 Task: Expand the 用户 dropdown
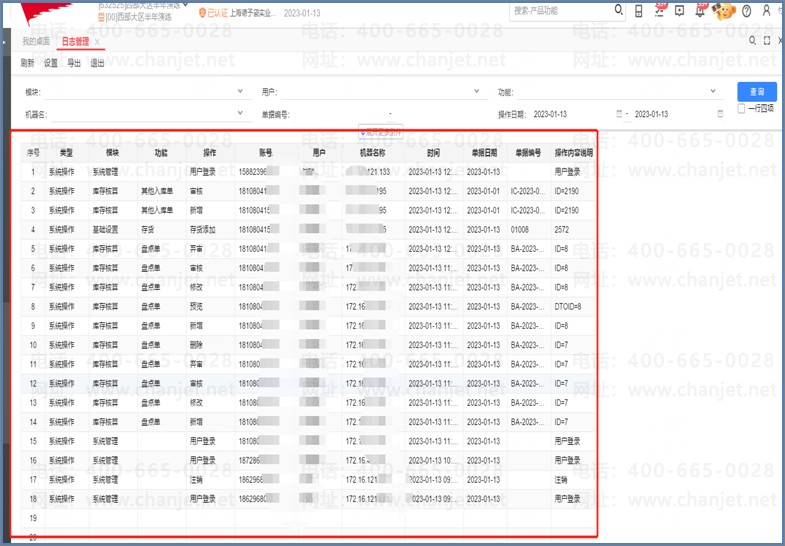pos(476,92)
